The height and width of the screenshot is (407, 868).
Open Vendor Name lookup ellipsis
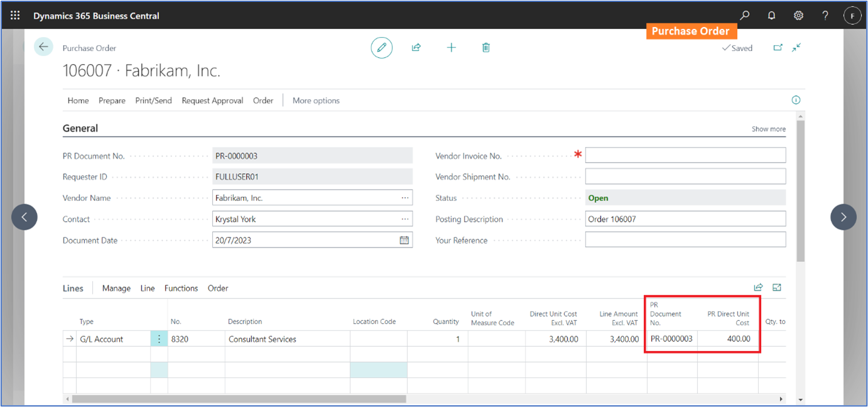(405, 198)
